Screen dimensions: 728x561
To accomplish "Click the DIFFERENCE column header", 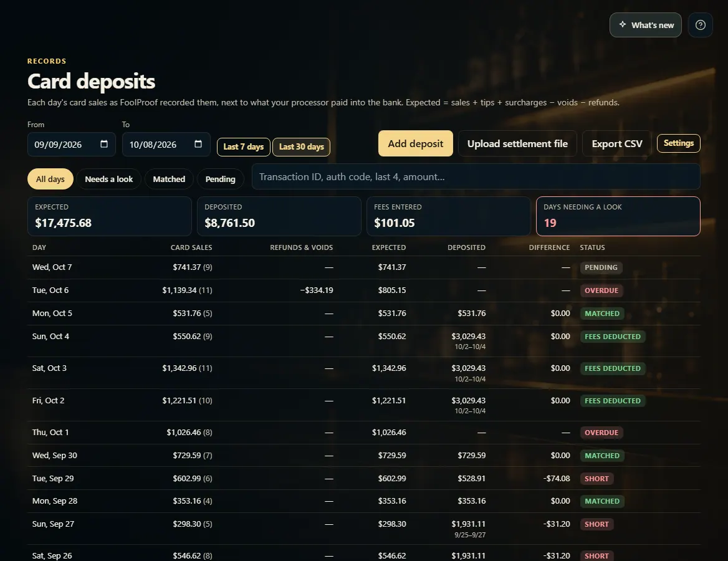I will [549, 247].
